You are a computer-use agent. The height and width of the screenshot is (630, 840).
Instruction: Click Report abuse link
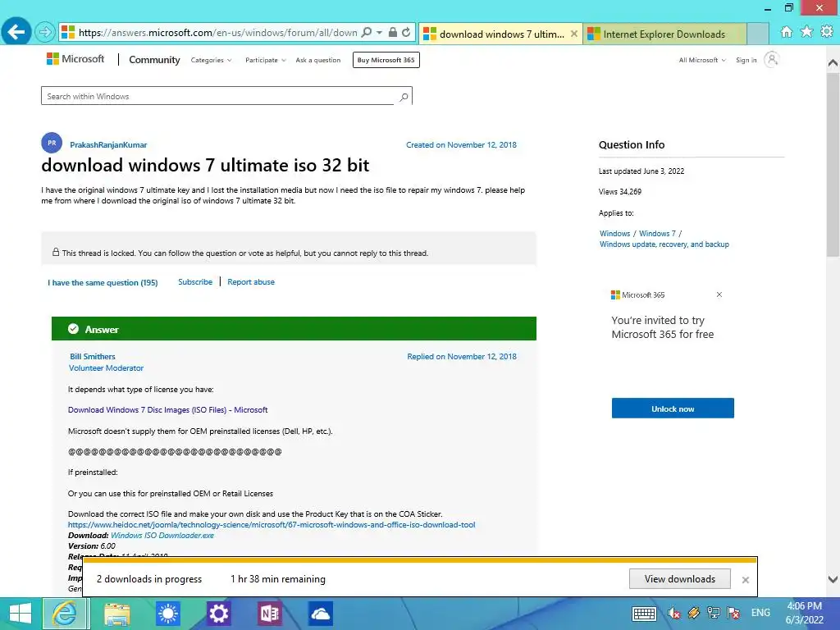tap(251, 282)
